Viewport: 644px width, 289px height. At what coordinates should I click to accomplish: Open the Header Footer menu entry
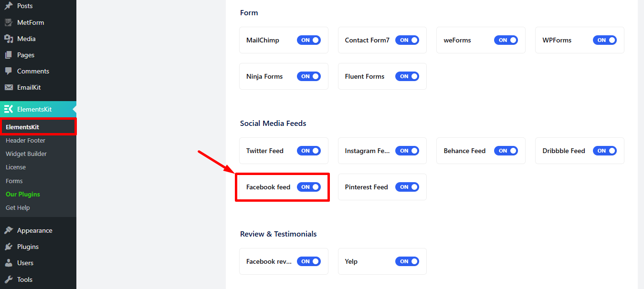point(25,140)
